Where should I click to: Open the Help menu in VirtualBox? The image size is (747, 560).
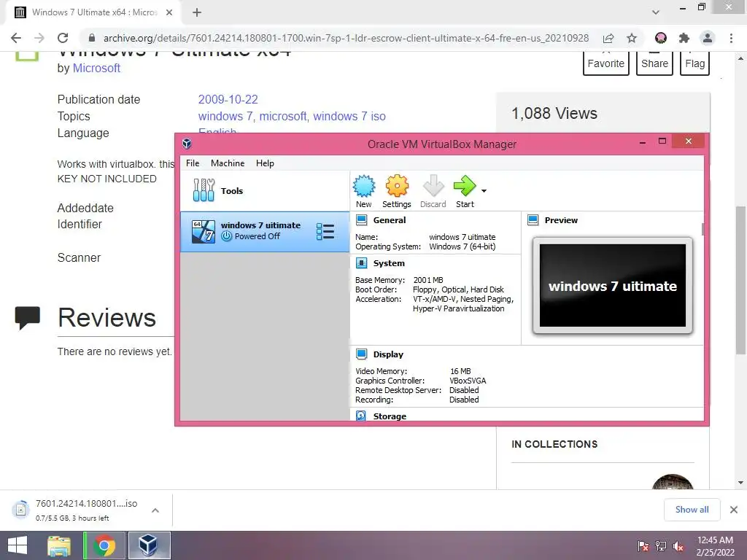265,163
